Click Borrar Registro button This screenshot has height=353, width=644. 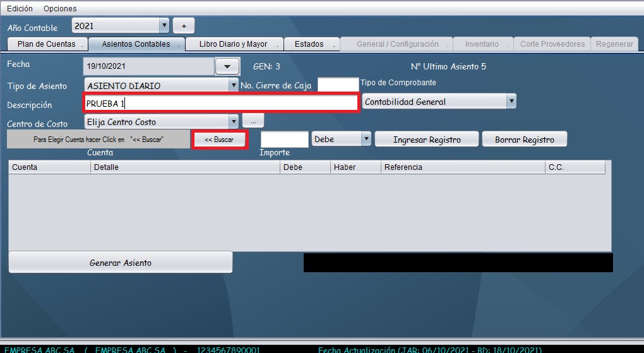tap(524, 140)
